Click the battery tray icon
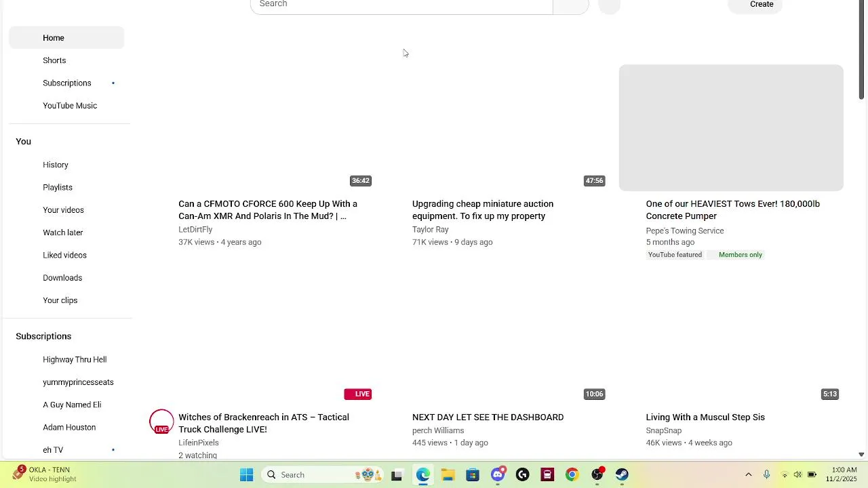The width and height of the screenshot is (868, 488). pos(812,475)
